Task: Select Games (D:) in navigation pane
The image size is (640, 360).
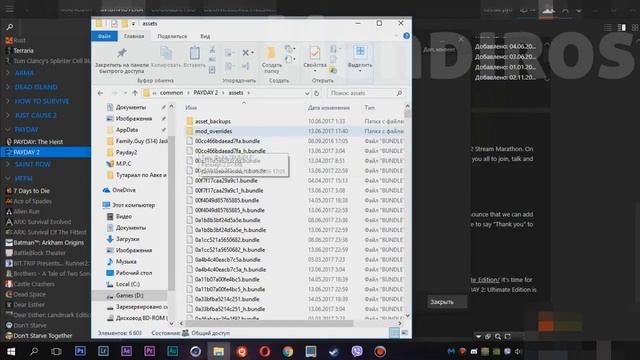Action: tap(129, 295)
